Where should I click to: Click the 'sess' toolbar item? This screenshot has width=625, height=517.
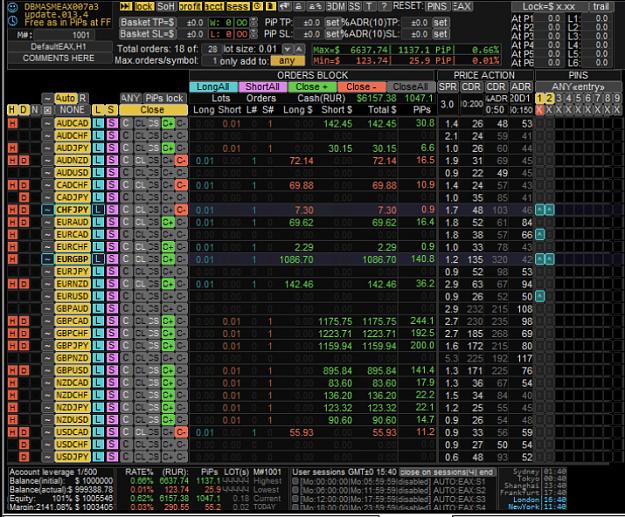[x=238, y=6]
